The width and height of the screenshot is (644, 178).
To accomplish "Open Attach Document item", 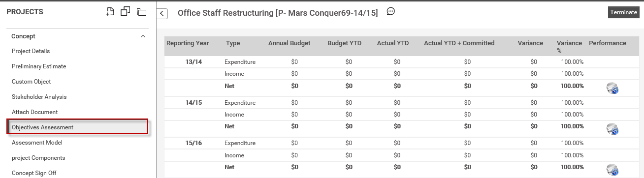I will [35, 112].
